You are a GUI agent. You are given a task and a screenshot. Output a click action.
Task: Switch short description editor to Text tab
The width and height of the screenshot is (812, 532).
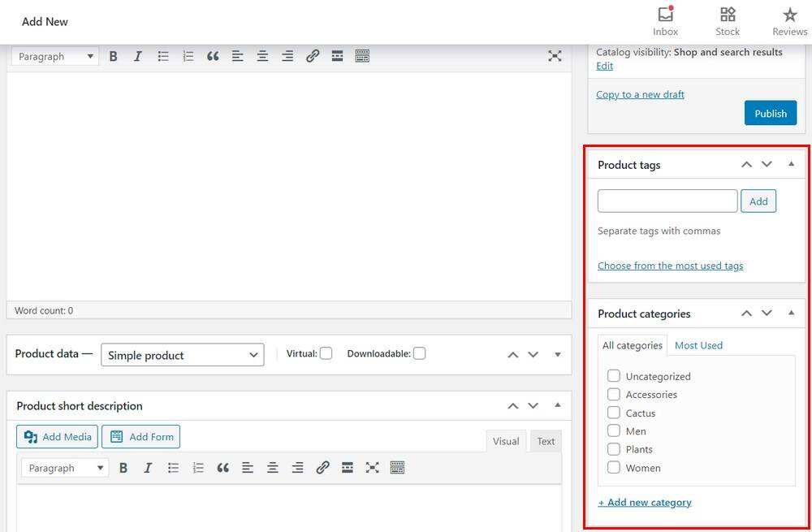coord(546,441)
